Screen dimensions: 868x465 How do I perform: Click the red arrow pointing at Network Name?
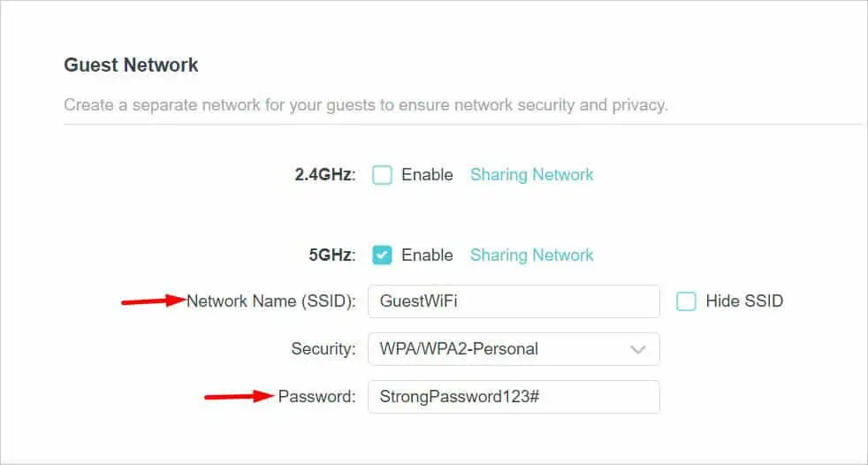coord(152,301)
